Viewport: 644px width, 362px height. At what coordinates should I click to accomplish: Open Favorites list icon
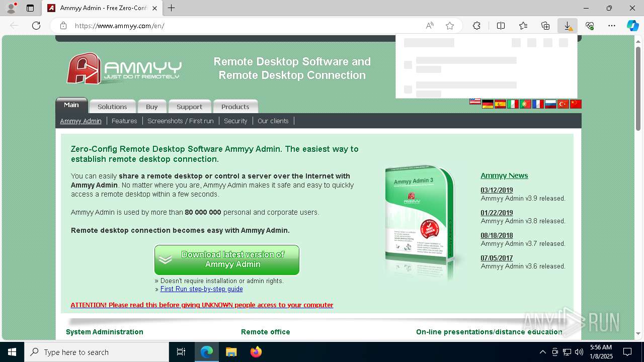(x=523, y=26)
